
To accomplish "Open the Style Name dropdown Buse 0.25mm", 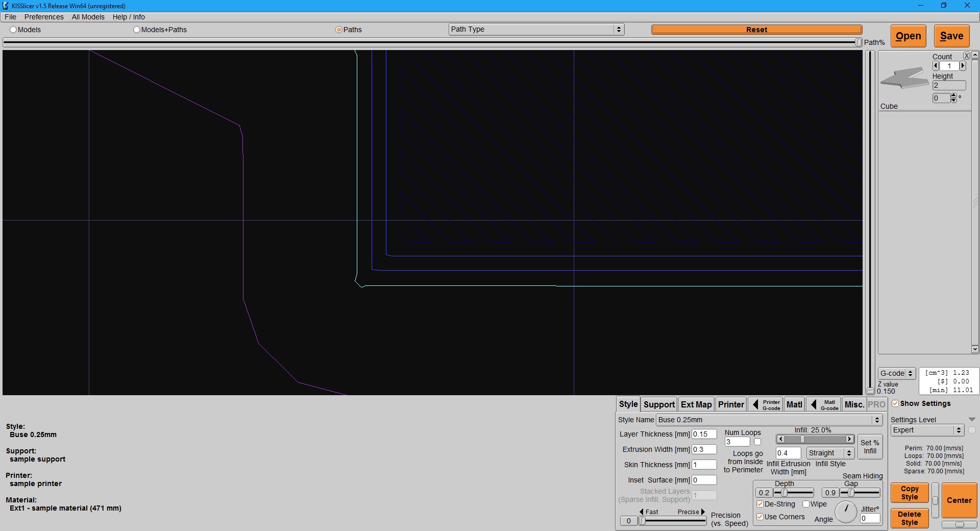I will tap(769, 420).
